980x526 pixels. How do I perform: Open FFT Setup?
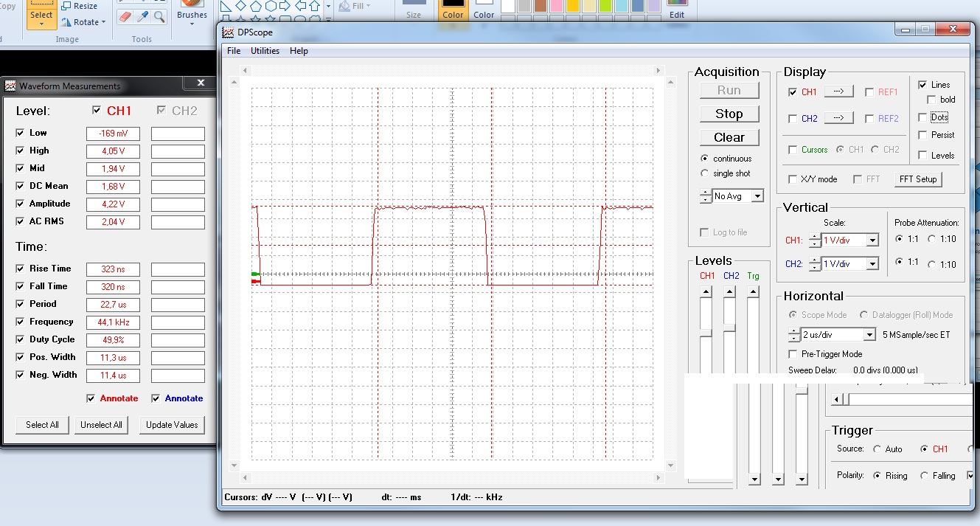[918, 179]
